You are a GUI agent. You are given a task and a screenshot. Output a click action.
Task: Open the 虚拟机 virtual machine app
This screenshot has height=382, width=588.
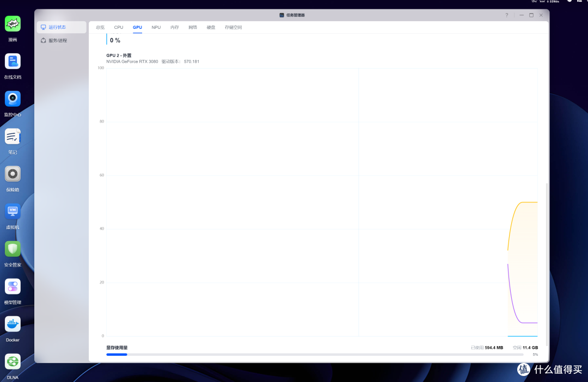13,212
